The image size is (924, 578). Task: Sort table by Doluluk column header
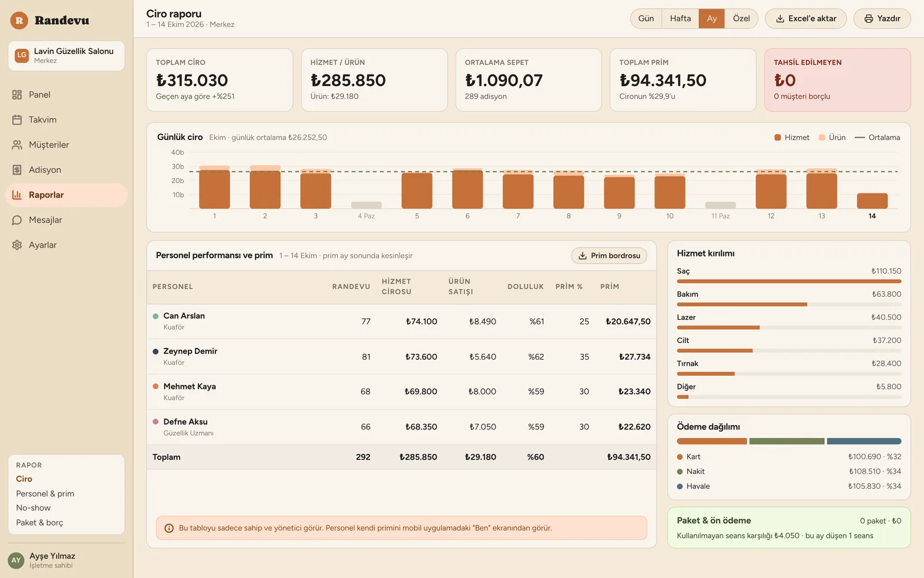point(526,287)
